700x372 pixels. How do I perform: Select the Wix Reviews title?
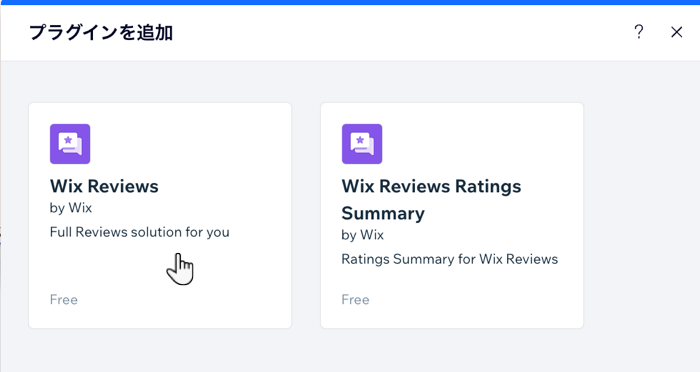click(x=104, y=186)
